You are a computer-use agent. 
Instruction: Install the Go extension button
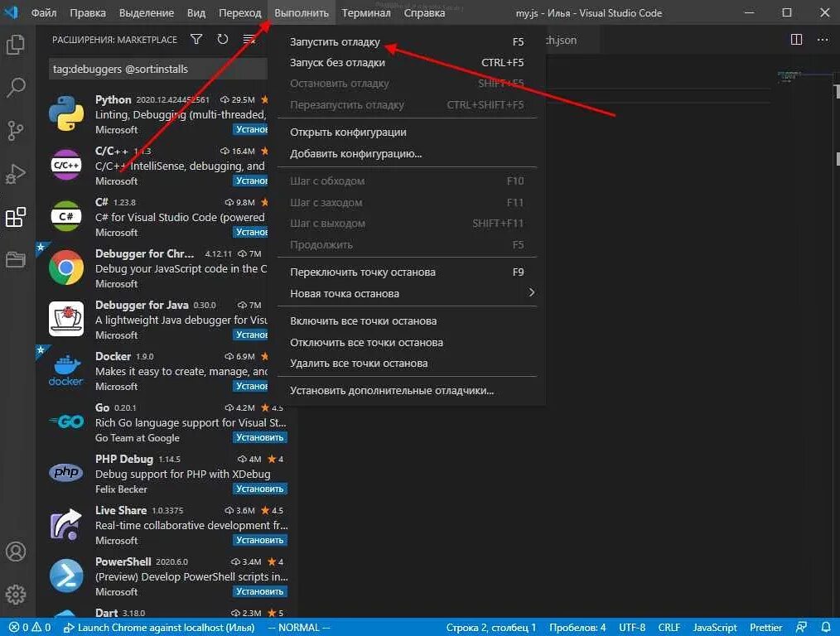coord(260,437)
